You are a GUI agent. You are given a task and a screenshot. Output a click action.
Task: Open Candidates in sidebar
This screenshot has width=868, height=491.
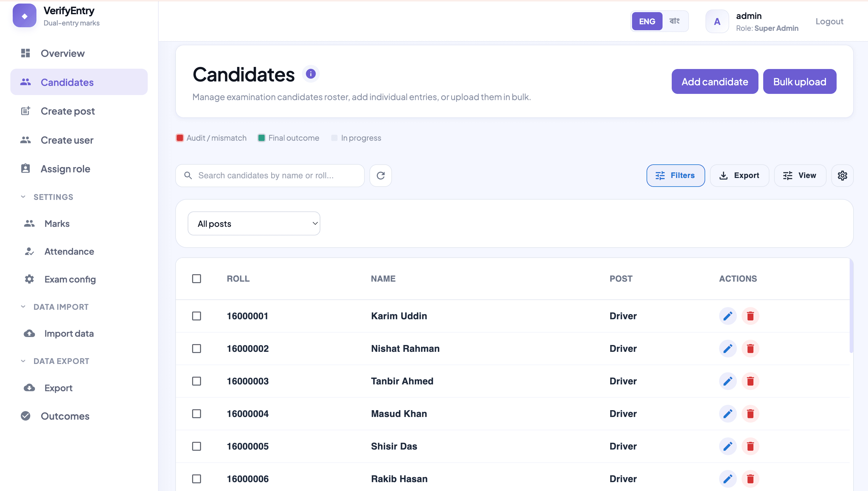(79, 82)
